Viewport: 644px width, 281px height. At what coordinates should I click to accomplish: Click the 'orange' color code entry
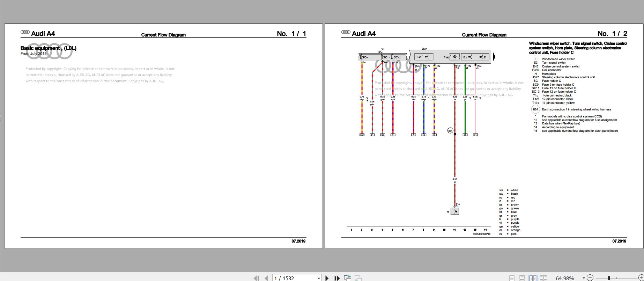coord(516,230)
